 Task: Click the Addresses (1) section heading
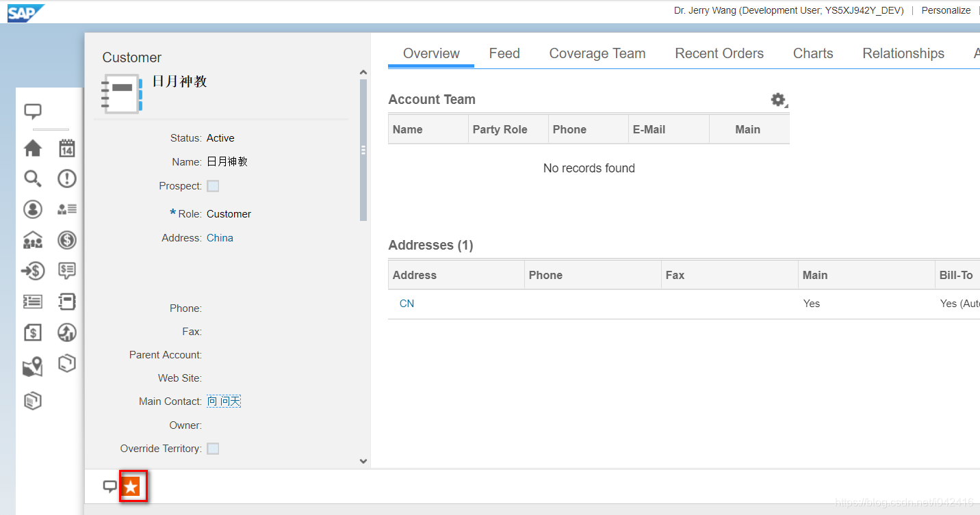click(x=430, y=245)
